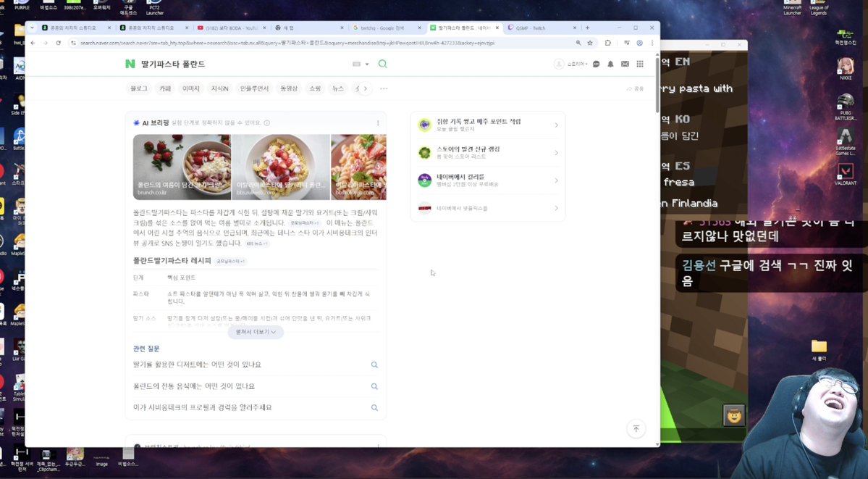Open the Naver services grid icon
Viewport: 868px width, 479px height.
(x=640, y=64)
